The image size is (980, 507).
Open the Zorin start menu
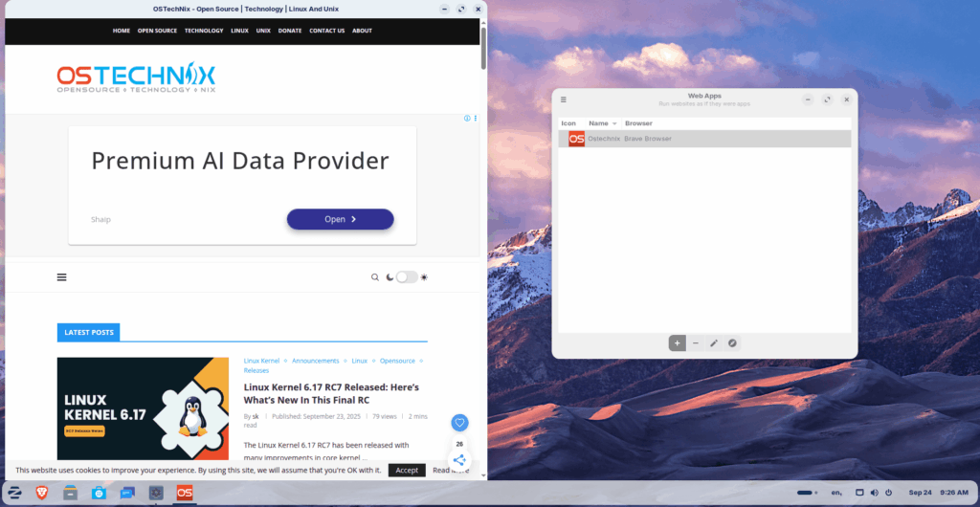click(14, 493)
